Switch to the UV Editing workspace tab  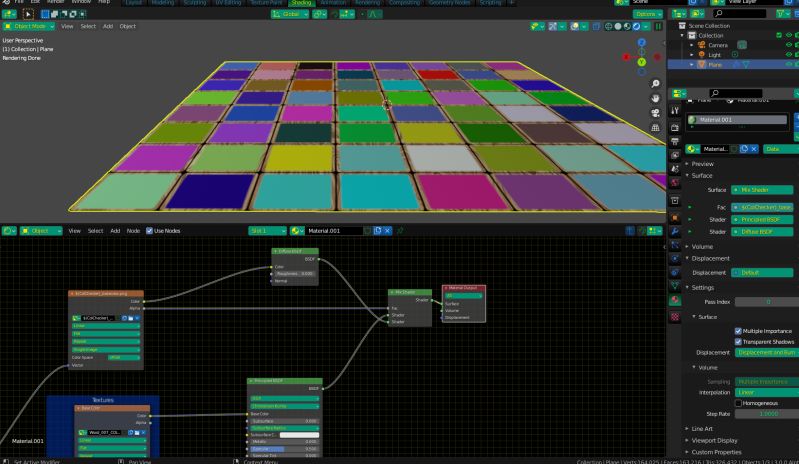[x=228, y=3]
